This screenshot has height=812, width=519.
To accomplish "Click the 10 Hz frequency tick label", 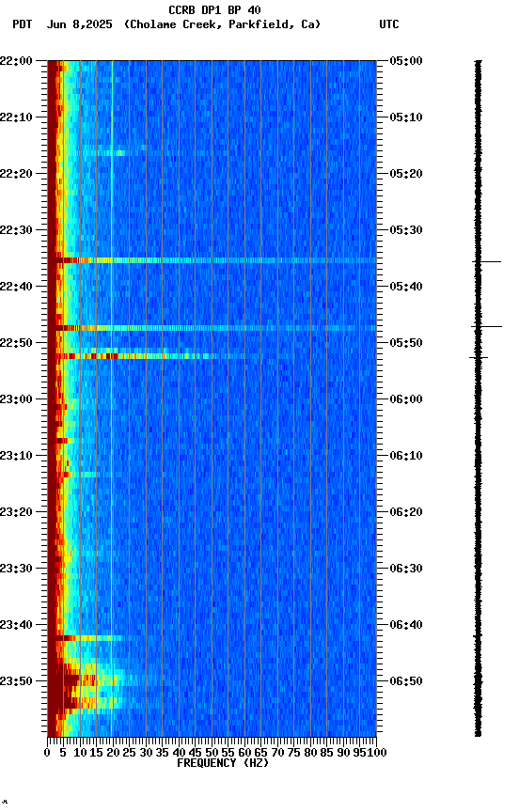I will tap(80, 753).
